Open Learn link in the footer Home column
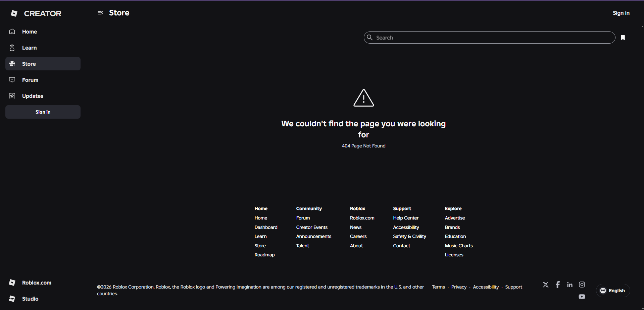 pyautogui.click(x=260, y=236)
